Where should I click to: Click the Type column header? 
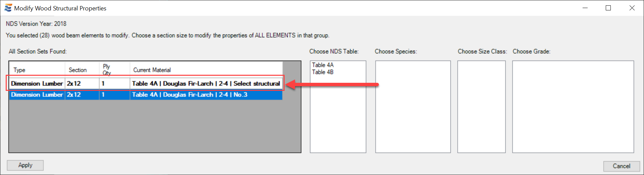click(37, 70)
